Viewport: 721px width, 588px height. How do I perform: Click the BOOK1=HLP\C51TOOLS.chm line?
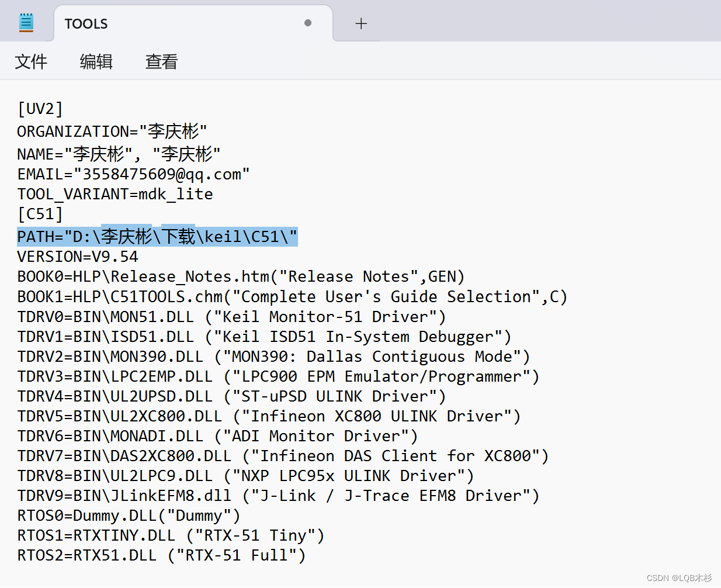[293, 296]
